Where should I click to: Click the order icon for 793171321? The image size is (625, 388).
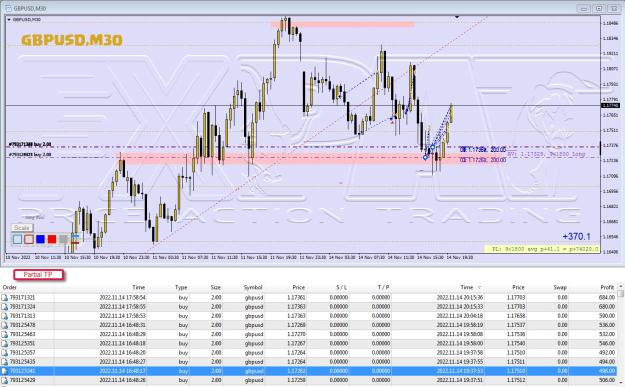[x=5, y=297]
